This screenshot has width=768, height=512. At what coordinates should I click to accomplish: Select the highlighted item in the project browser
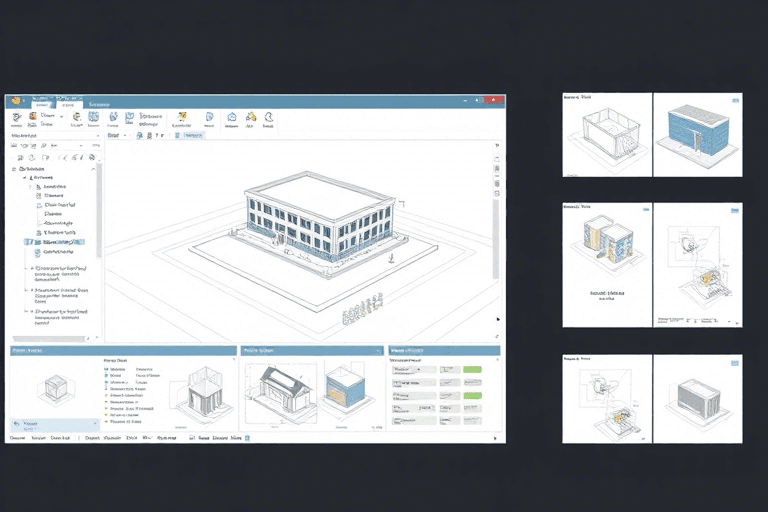(60, 242)
